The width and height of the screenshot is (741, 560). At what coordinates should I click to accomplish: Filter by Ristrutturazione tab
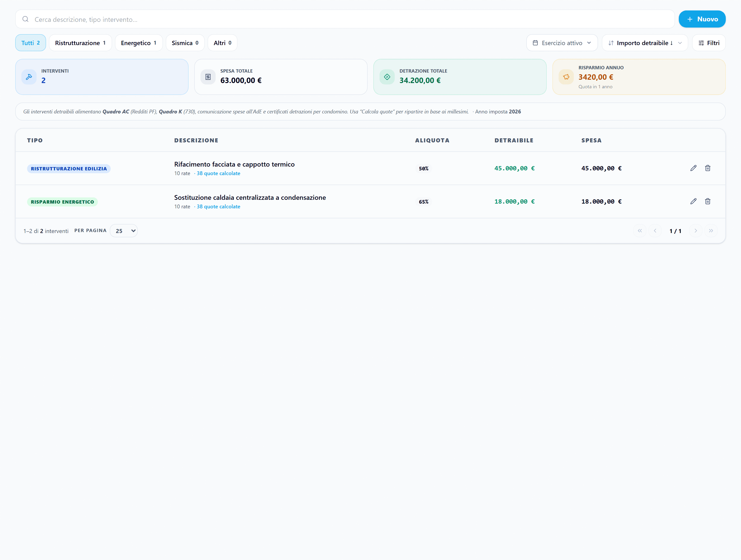tap(81, 43)
